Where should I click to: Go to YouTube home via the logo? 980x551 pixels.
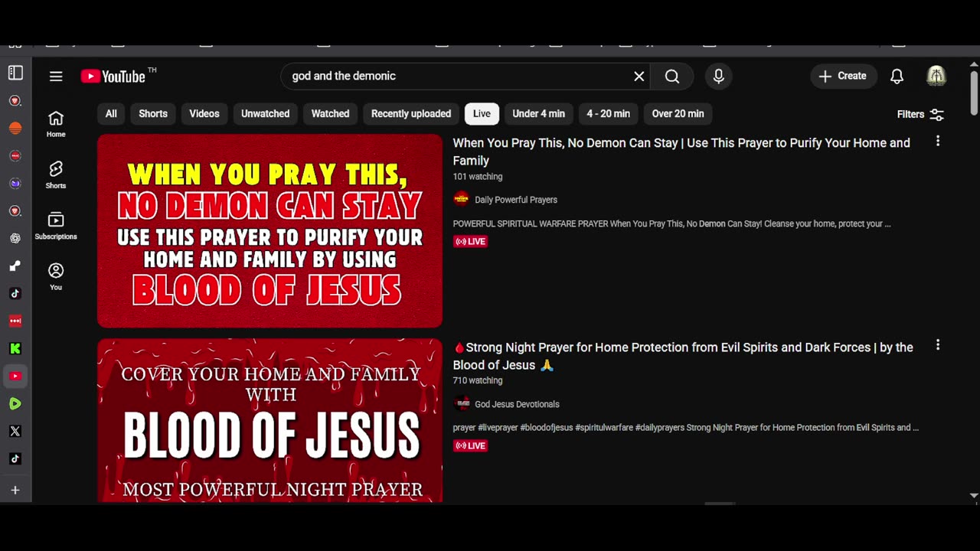[x=113, y=77]
